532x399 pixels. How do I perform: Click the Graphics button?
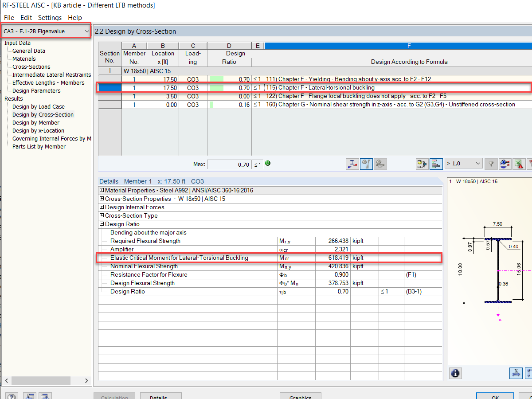301,396
